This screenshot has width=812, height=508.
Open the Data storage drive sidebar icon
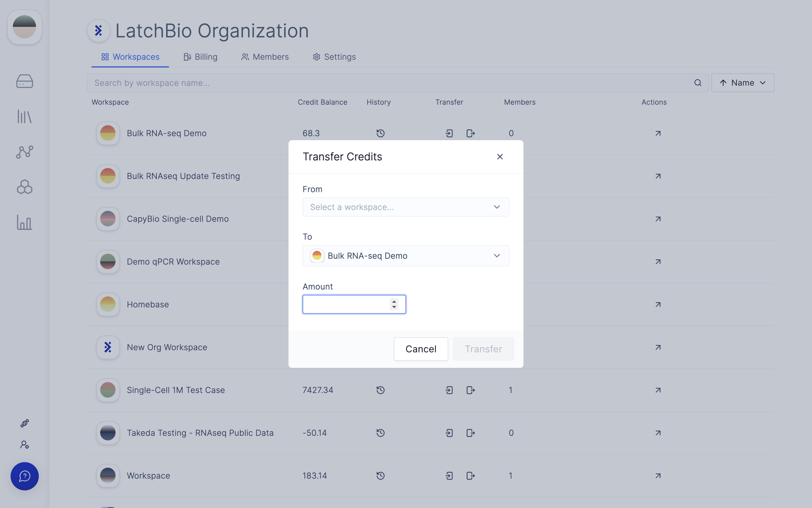[24, 81]
